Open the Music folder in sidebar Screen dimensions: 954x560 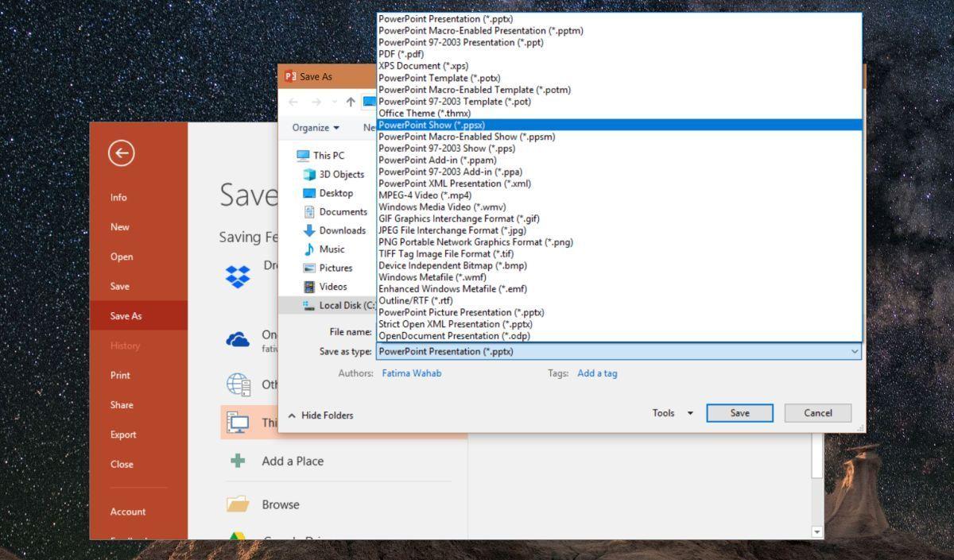[332, 249]
